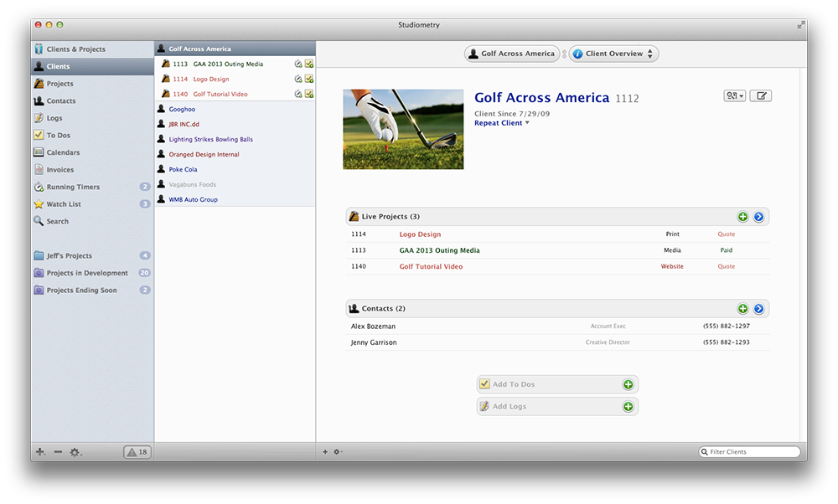Click green plus in Live Projects header
Viewport: 838px width, 504px height.
point(742,217)
